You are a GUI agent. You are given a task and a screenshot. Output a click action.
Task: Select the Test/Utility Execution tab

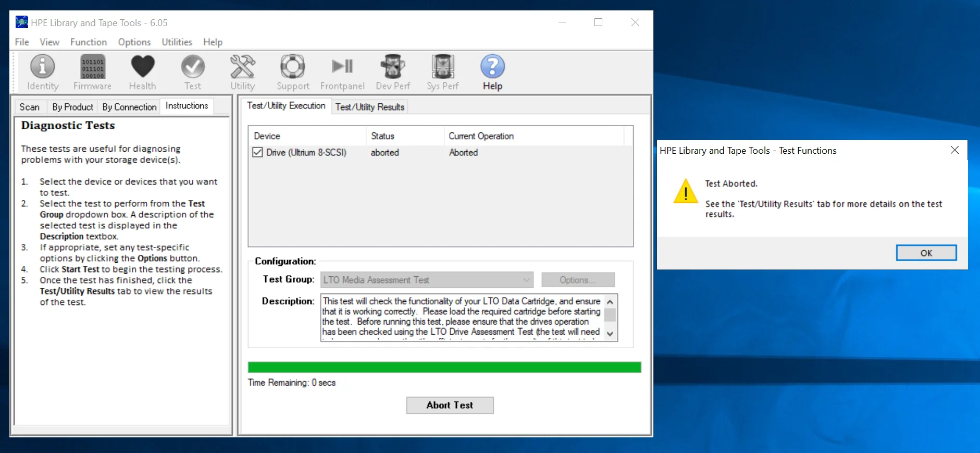click(286, 106)
